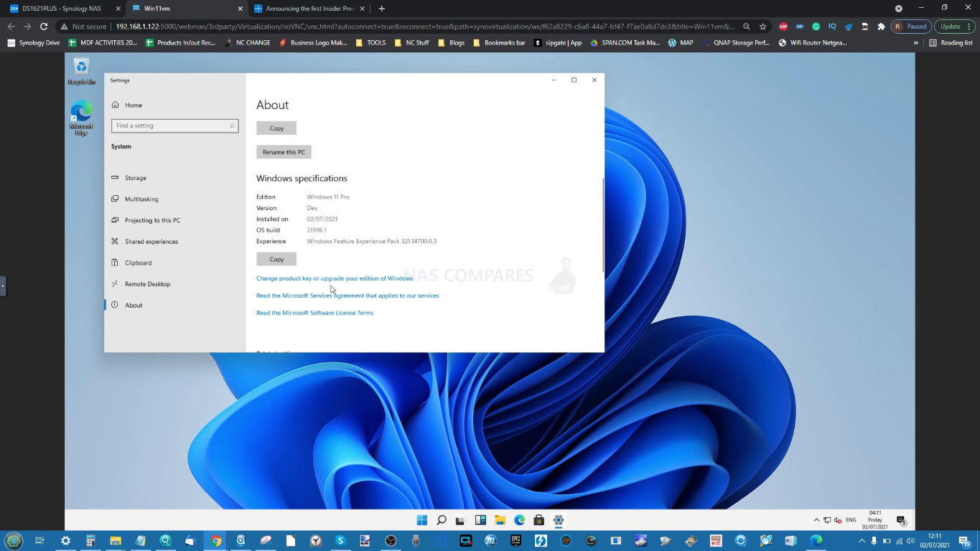Open NC Stuff bookmarks folder
Viewport: 980px width, 551px height.
[411, 43]
